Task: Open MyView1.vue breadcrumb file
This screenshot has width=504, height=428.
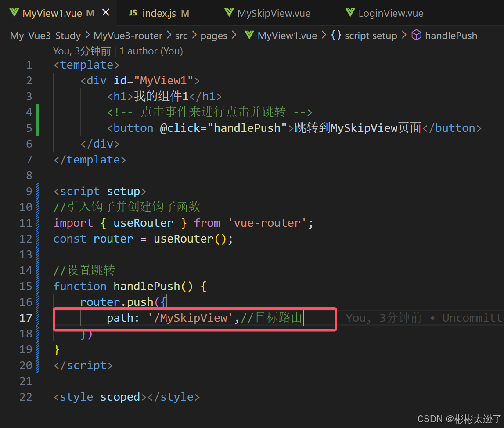Action: point(287,36)
